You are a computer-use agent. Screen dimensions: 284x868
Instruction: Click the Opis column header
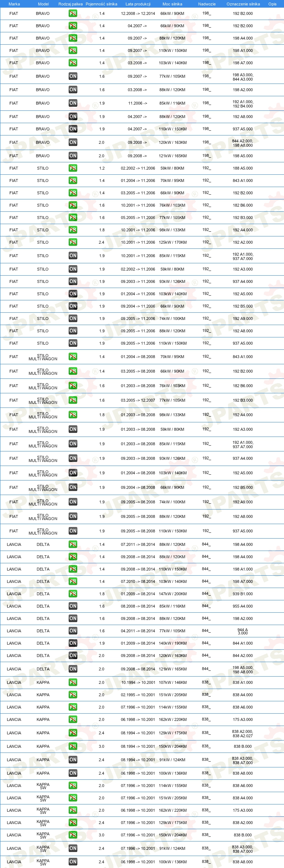(x=272, y=4)
